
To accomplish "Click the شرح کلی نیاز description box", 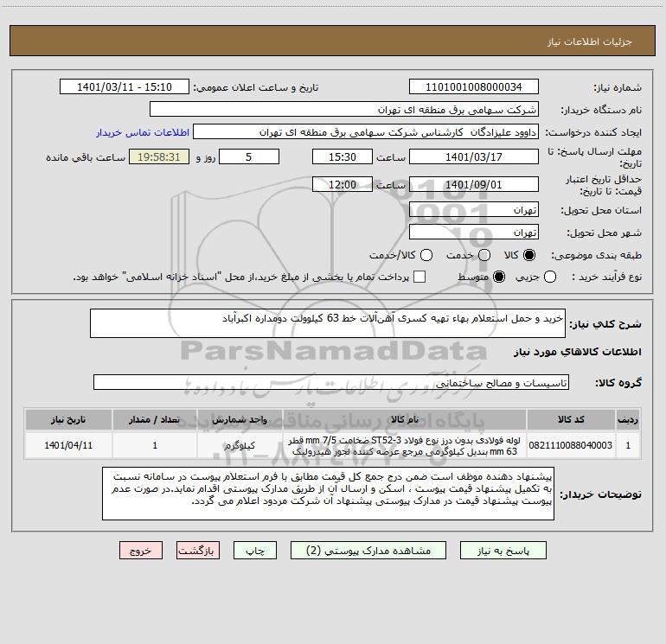I will (x=328, y=323).
